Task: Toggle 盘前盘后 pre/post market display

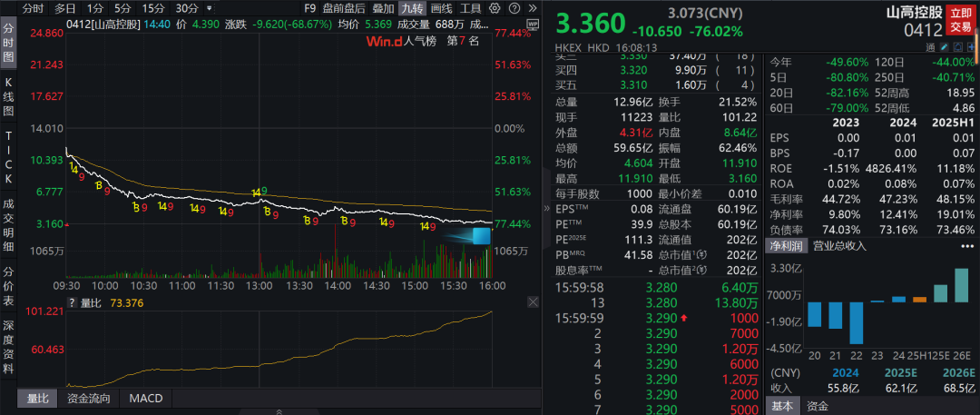Action: [344, 9]
